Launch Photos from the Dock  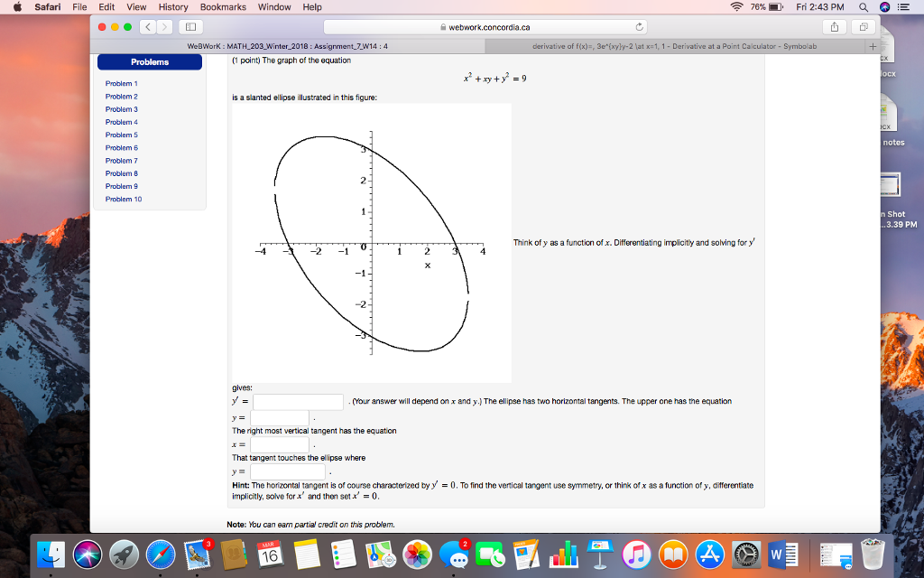(x=417, y=553)
